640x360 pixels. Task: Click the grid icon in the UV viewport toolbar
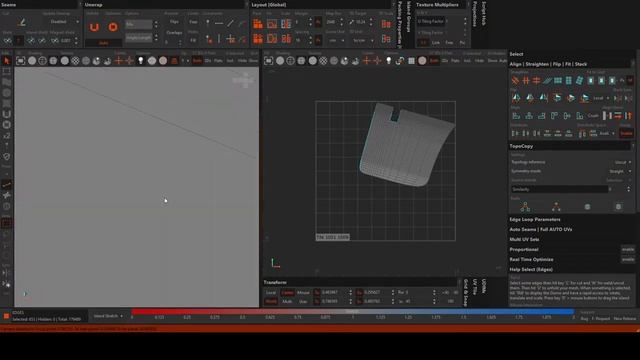pos(411,61)
